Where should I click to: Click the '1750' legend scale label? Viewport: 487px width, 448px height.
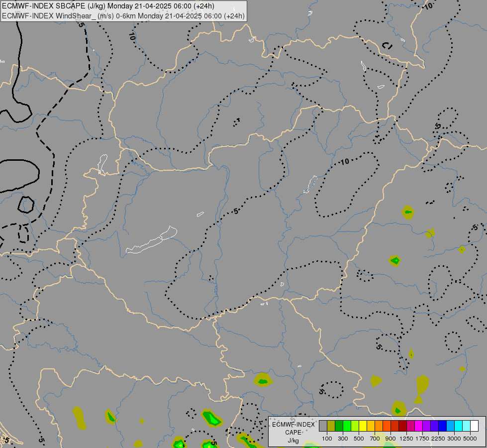(x=422, y=439)
